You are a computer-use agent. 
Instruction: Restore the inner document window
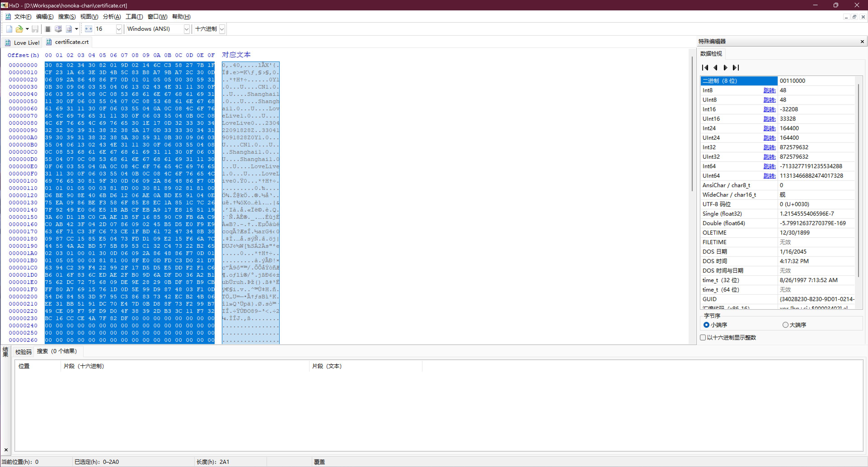pyautogui.click(x=854, y=17)
